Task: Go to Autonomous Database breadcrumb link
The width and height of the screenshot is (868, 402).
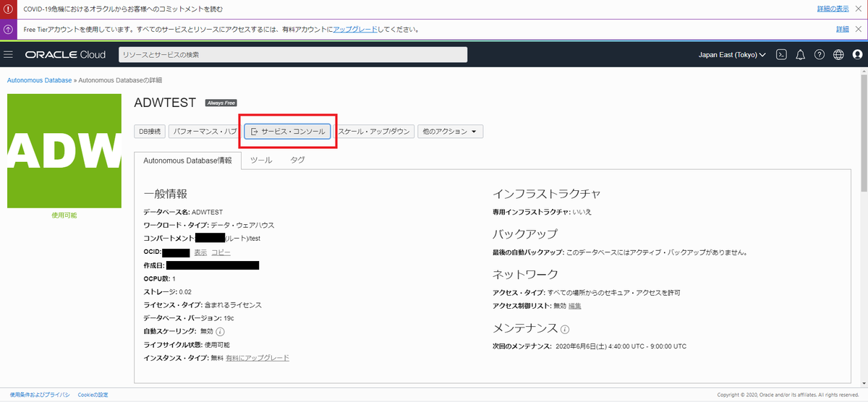Action: point(39,80)
